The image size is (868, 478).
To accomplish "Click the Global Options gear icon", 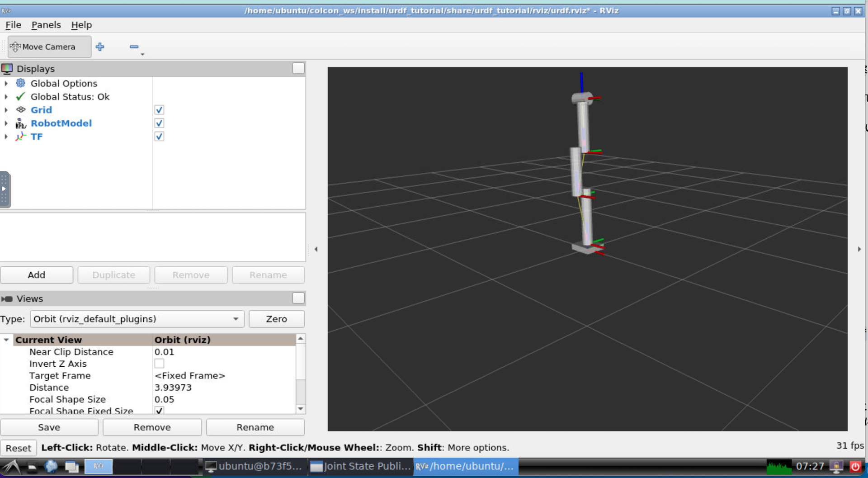I will coord(21,83).
